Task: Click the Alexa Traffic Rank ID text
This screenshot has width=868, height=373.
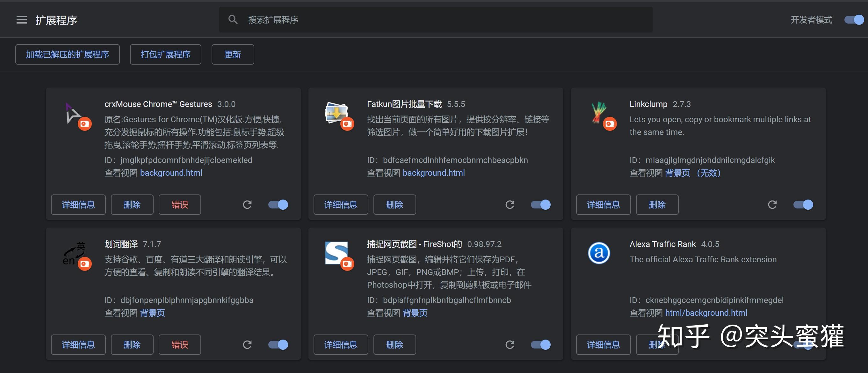Action: coord(706,300)
